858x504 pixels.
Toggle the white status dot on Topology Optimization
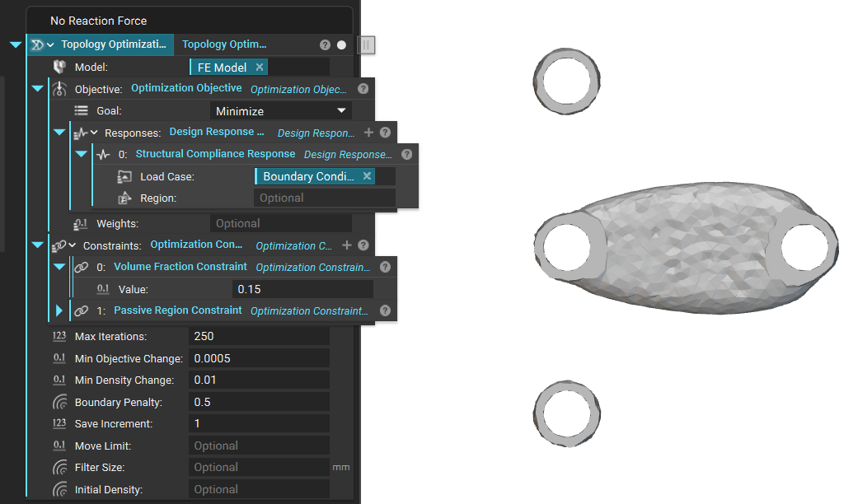[341, 44]
